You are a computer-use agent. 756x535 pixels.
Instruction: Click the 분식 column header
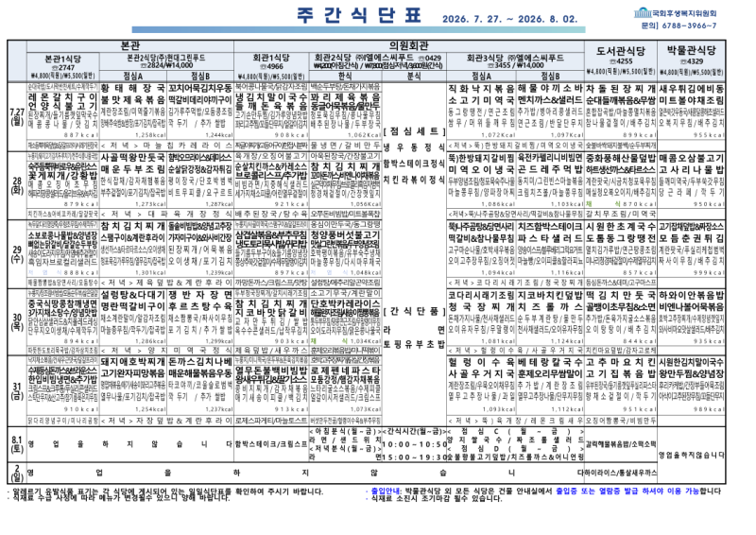tap(414, 77)
